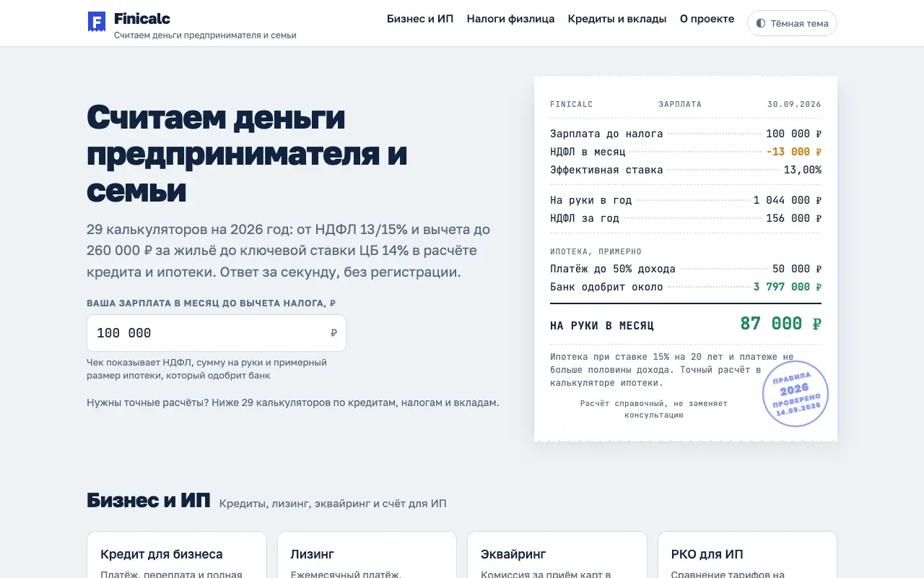Screen dimensions: 924x578
Task: Click the НДФЛ в месяц value -13 000 ₽
Action: point(794,152)
